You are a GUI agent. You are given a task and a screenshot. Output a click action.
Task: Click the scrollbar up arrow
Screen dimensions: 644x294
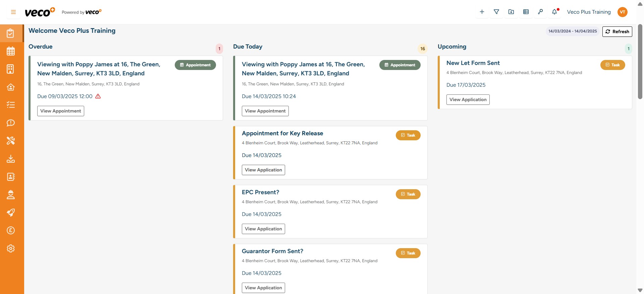(x=640, y=4)
